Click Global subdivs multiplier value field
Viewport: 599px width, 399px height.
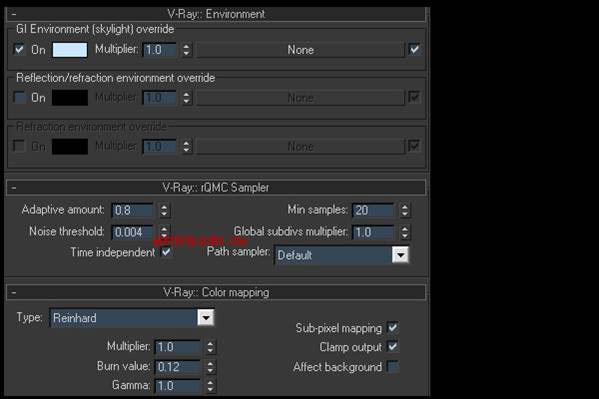(x=373, y=232)
